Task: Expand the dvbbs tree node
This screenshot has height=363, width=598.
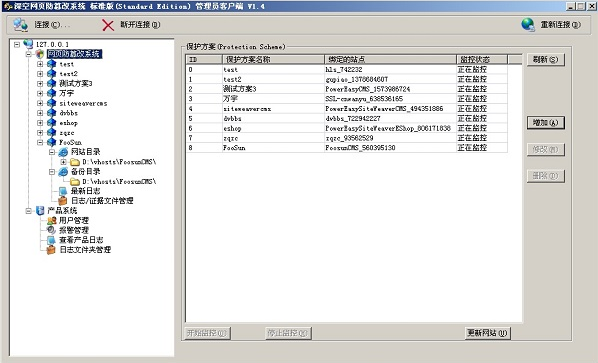Action: (40, 113)
